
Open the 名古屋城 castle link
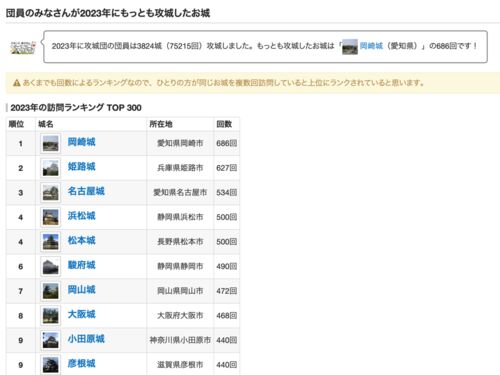tap(86, 191)
